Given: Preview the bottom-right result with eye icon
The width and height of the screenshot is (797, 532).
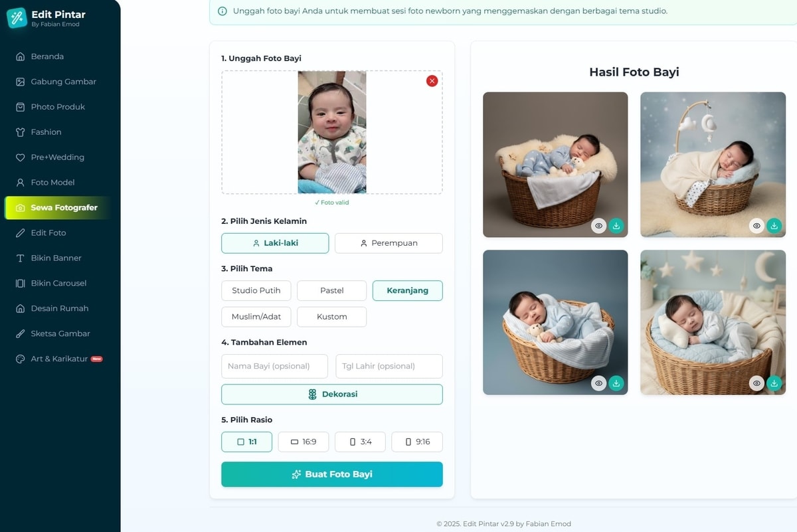Looking at the screenshot, I should pos(756,383).
